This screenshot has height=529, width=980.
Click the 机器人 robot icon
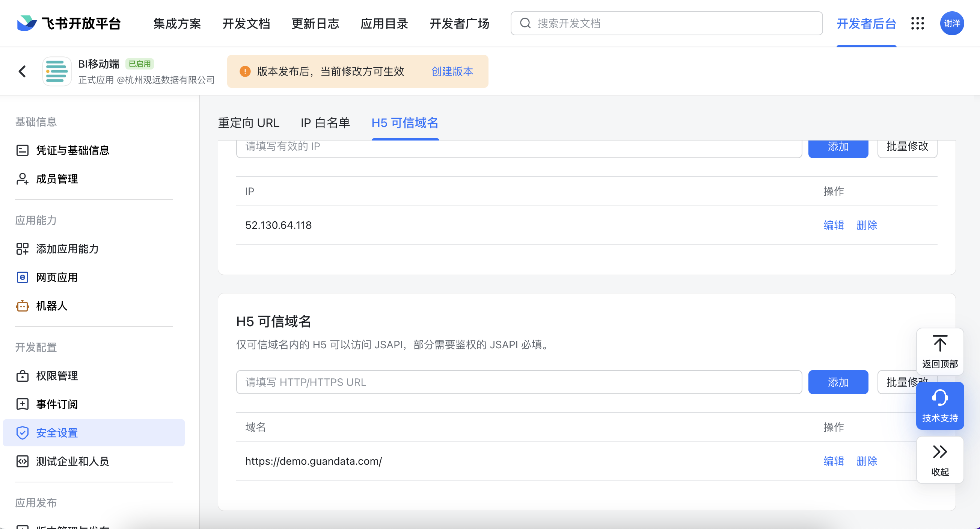tap(23, 306)
